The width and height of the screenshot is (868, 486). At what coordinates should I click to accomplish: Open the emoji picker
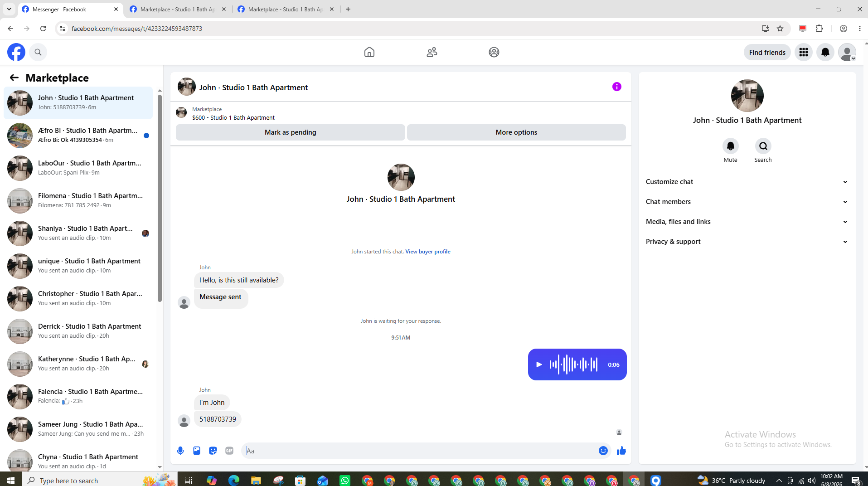click(x=603, y=451)
